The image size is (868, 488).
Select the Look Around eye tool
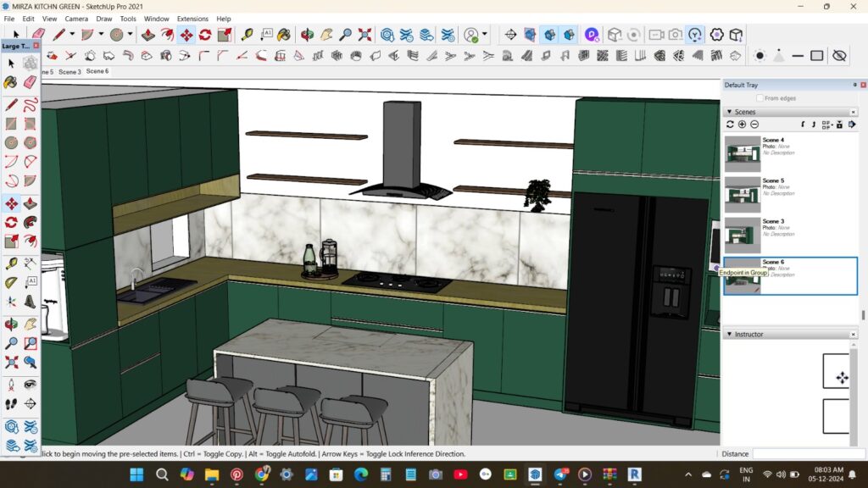pyautogui.click(x=31, y=385)
